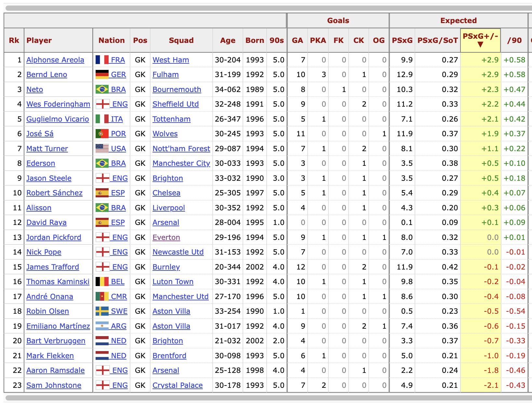Image resolution: width=532 pixels, height=407 pixels.
Task: Go to Bournemouth squad page
Action: tap(177, 89)
